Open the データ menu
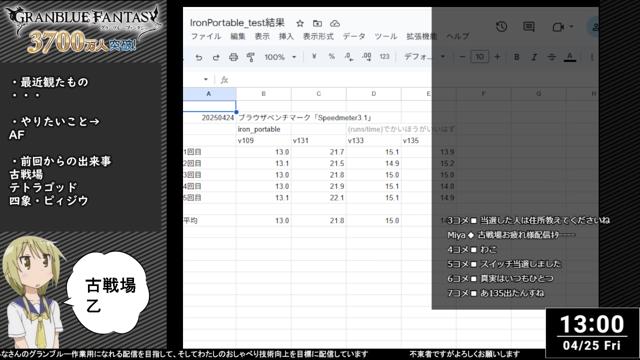 click(354, 36)
